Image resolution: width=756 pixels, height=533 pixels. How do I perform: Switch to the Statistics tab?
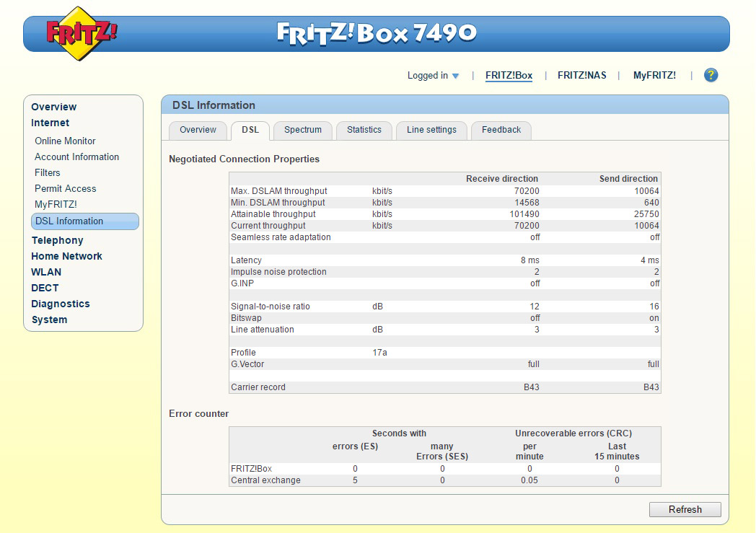[x=364, y=130]
